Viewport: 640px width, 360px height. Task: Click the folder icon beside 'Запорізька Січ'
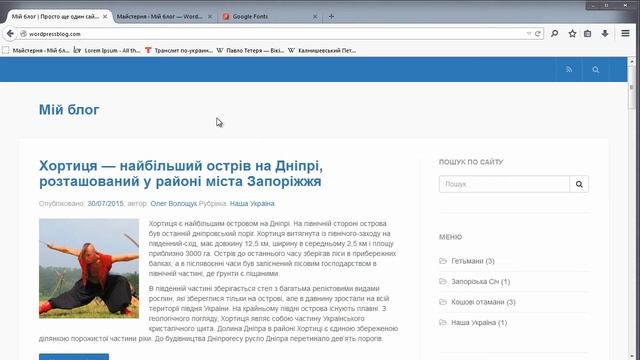pos(443,281)
